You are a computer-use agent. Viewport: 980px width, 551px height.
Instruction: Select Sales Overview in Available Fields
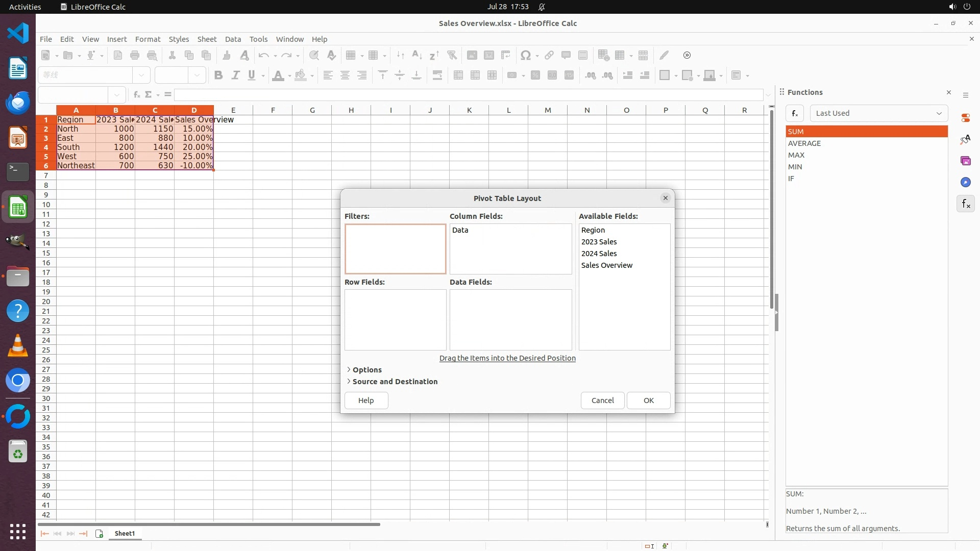(x=606, y=265)
